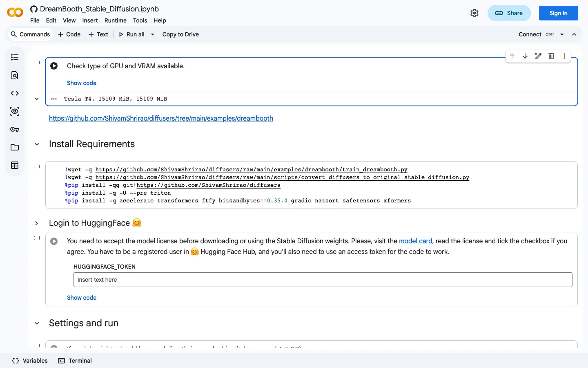Viewport: 588px width, 368px height.
Task: Focus the HUGGINGFACE_TOKEN text field
Action: tap(323, 280)
